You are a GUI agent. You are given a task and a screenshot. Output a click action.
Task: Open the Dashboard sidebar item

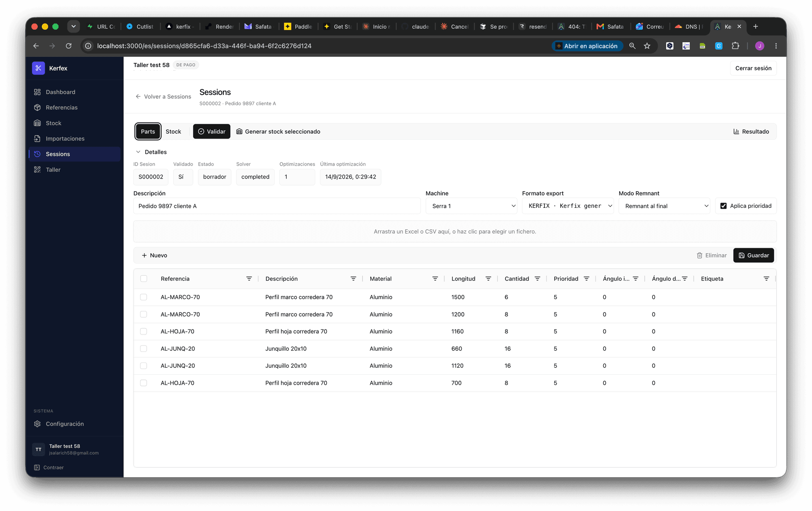tap(75, 92)
